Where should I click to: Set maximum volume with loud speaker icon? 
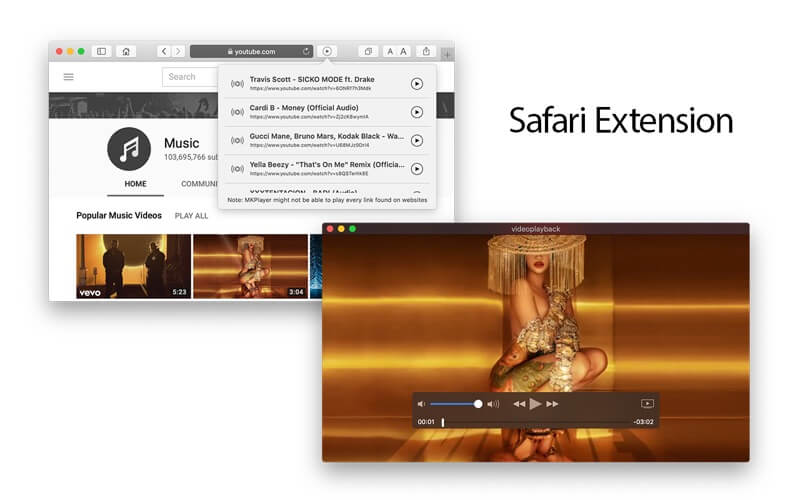[x=493, y=404]
